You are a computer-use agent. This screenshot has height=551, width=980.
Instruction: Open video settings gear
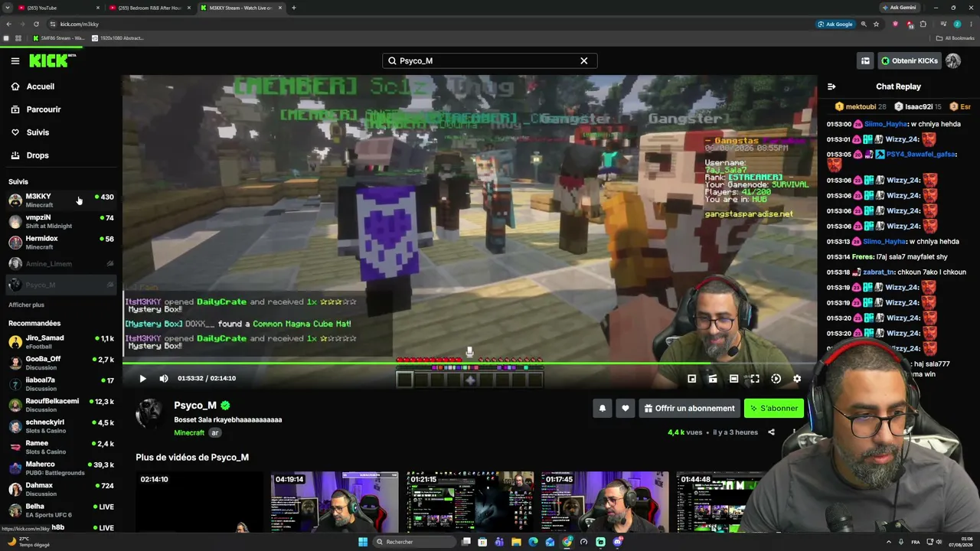pyautogui.click(x=797, y=378)
